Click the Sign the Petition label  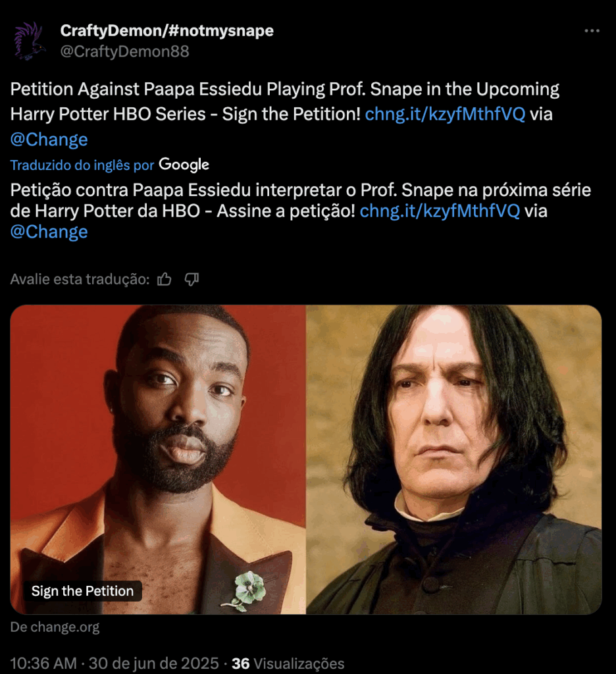point(82,591)
